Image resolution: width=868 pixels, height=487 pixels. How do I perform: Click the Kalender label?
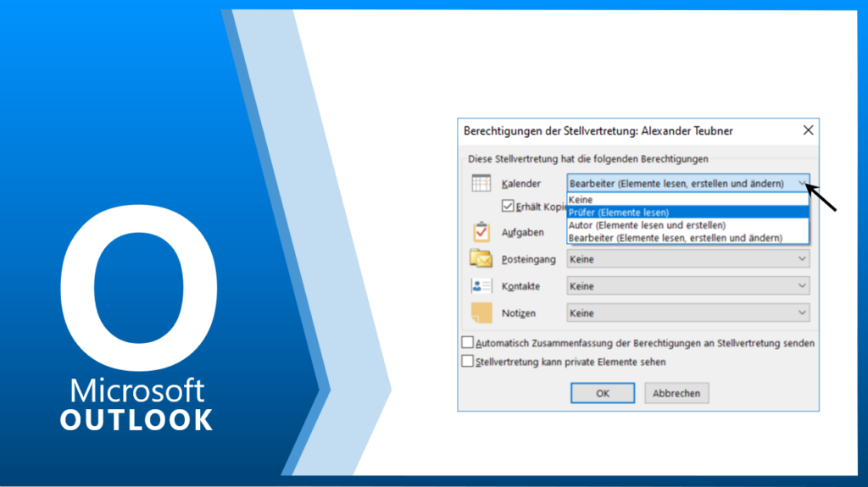(521, 184)
